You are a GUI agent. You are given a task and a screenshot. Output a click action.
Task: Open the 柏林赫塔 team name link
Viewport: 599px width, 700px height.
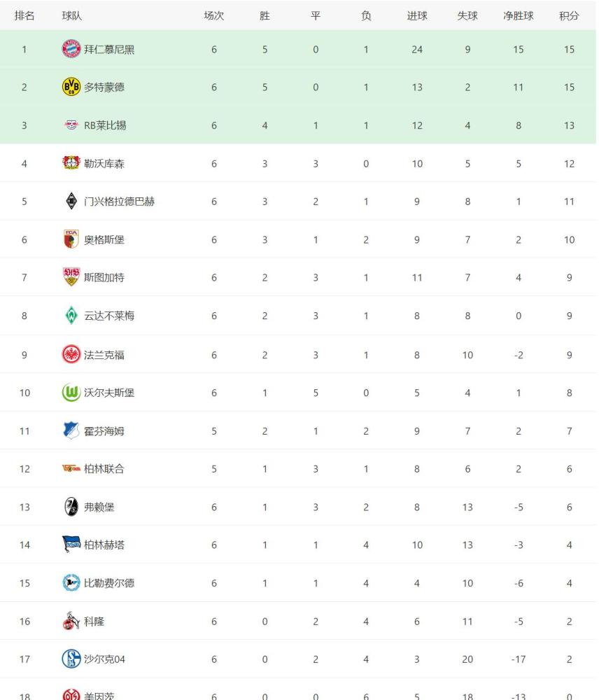coord(104,545)
